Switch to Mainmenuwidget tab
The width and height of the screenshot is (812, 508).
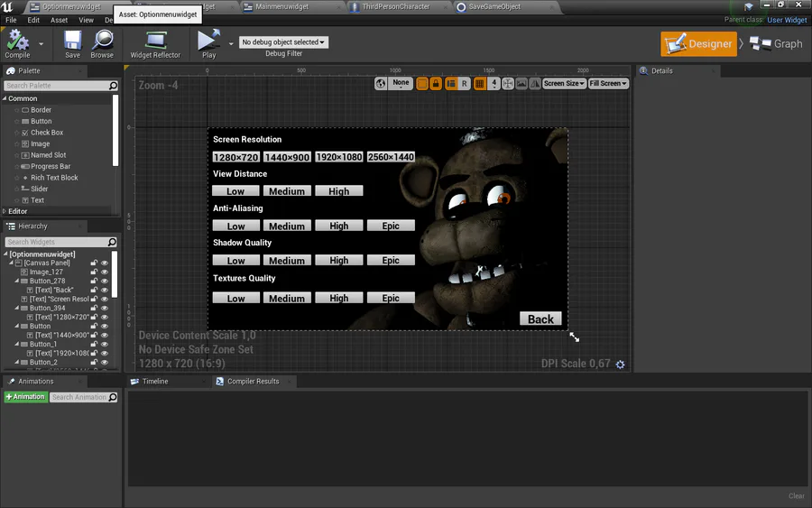click(x=281, y=6)
